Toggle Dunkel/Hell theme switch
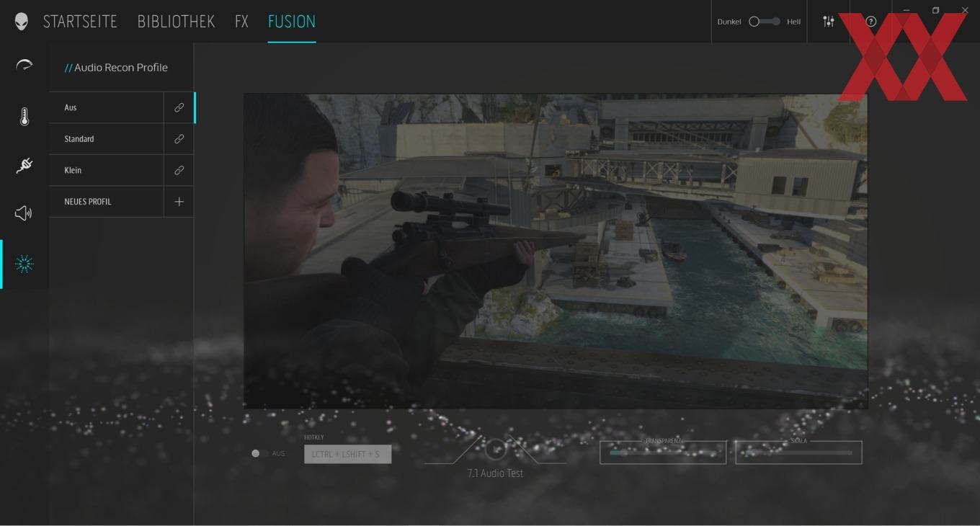Viewport: 980px width, 526px height. (x=765, y=22)
